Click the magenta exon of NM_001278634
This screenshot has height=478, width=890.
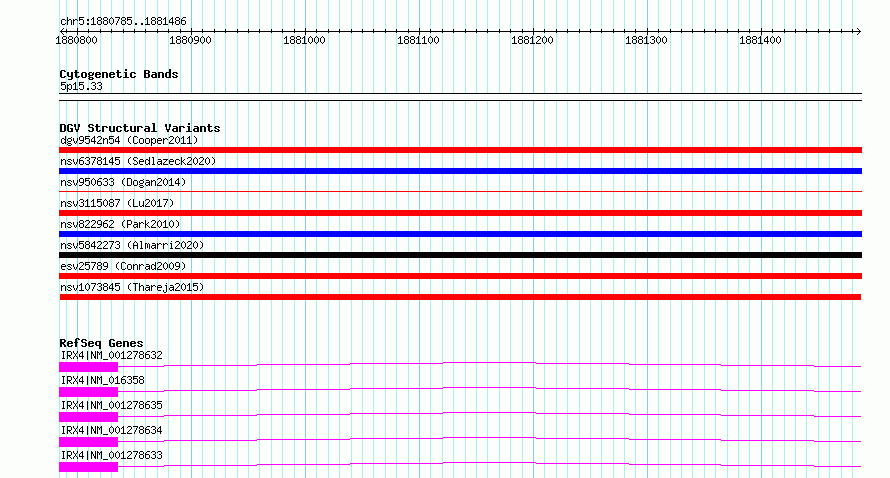(89, 442)
